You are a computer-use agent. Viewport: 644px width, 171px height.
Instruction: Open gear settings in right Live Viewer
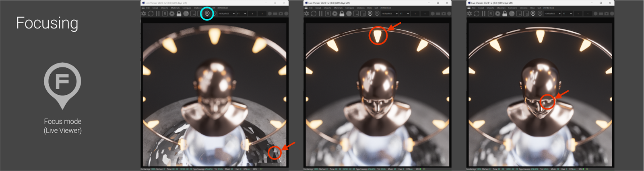coord(497,14)
